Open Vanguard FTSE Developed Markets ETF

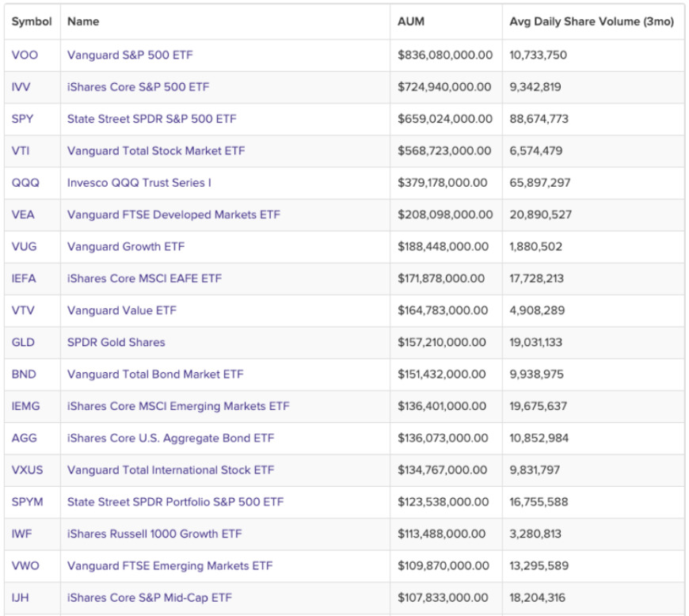tap(173, 215)
